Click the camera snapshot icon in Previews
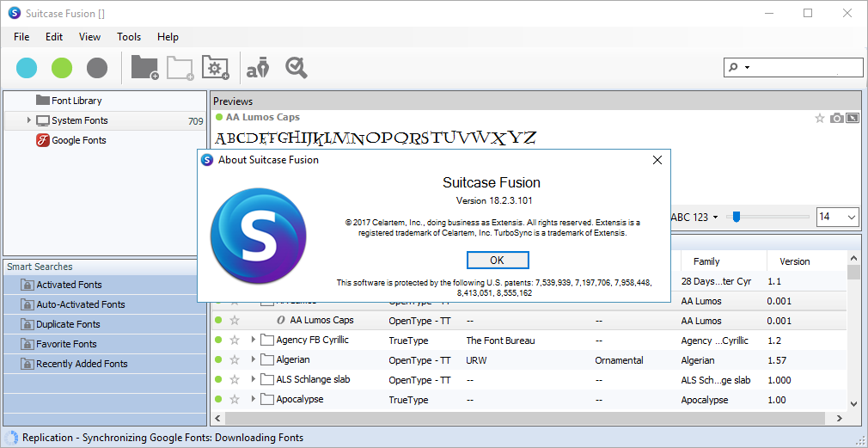The image size is (868, 448). [x=837, y=118]
